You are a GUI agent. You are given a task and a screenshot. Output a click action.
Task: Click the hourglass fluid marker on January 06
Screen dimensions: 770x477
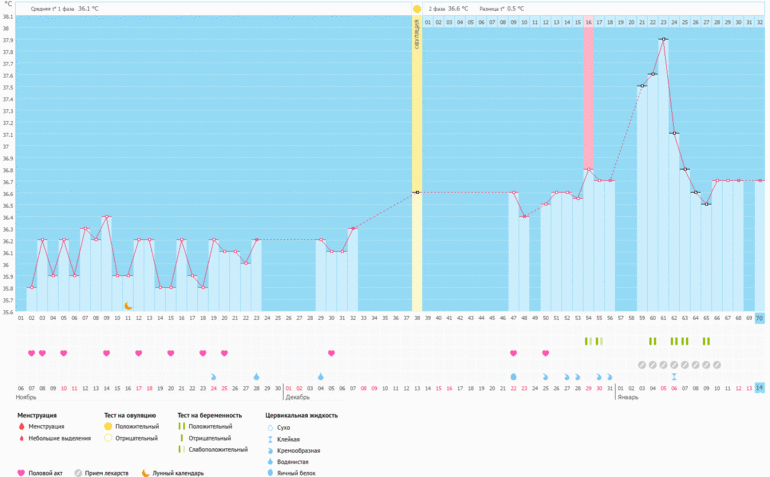click(674, 377)
